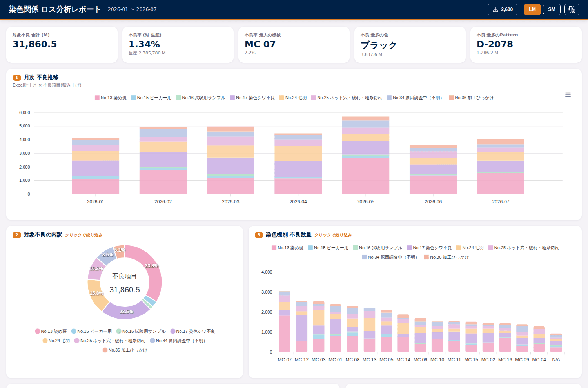The image size is (588, 388).
Task: Hide No.16 試験用サンプル in the monthly chart legend
Action: tap(201, 98)
